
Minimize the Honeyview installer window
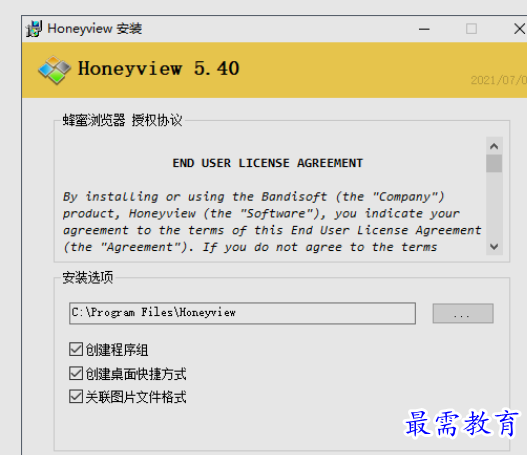click(424, 29)
